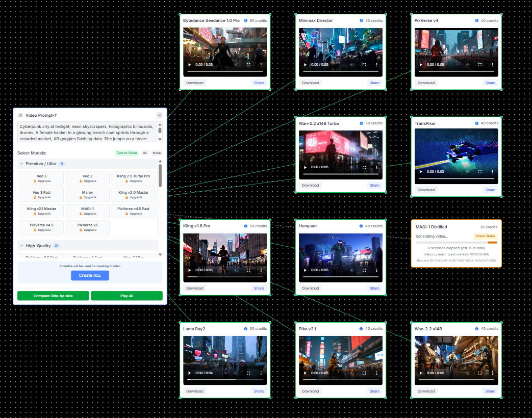532x418 pixels.
Task: Mute the TransPixar video
Action: pyautogui.click(x=468, y=172)
